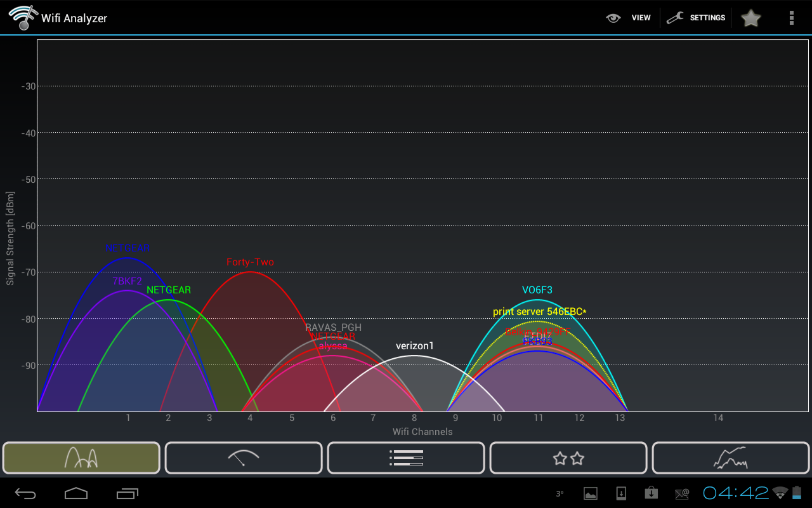Tap the picture notification icon in status bar

click(591, 493)
